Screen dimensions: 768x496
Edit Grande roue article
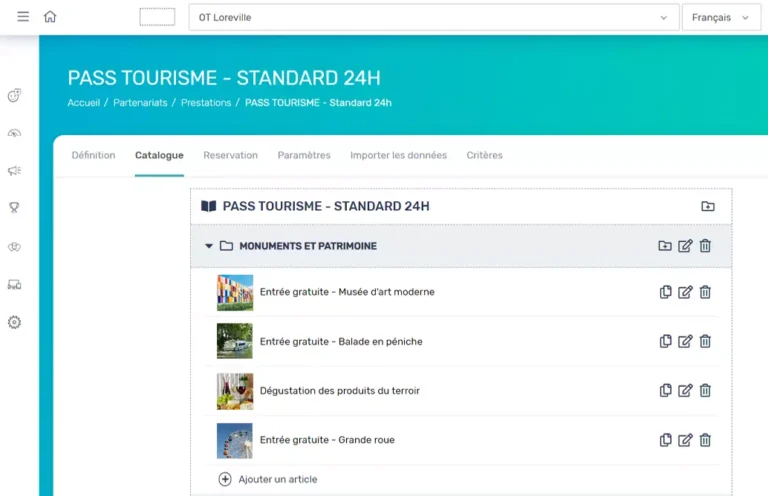pyautogui.click(x=685, y=440)
